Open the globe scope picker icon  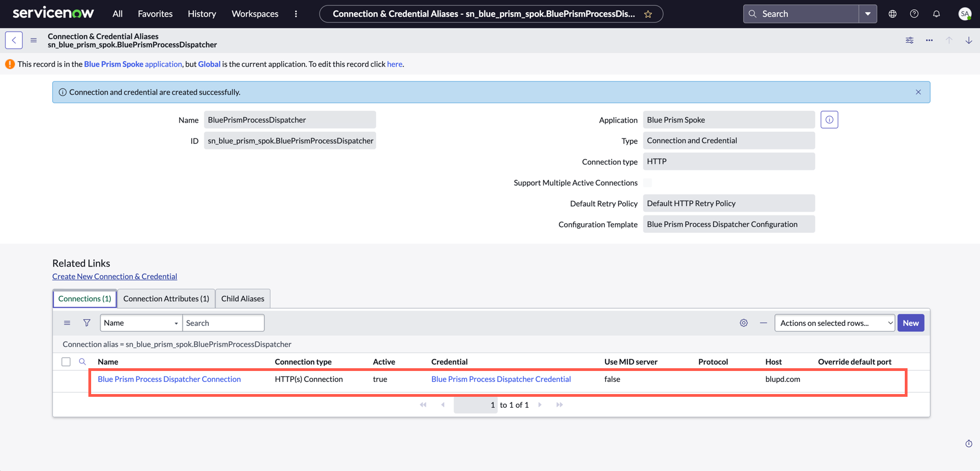click(x=893, y=14)
